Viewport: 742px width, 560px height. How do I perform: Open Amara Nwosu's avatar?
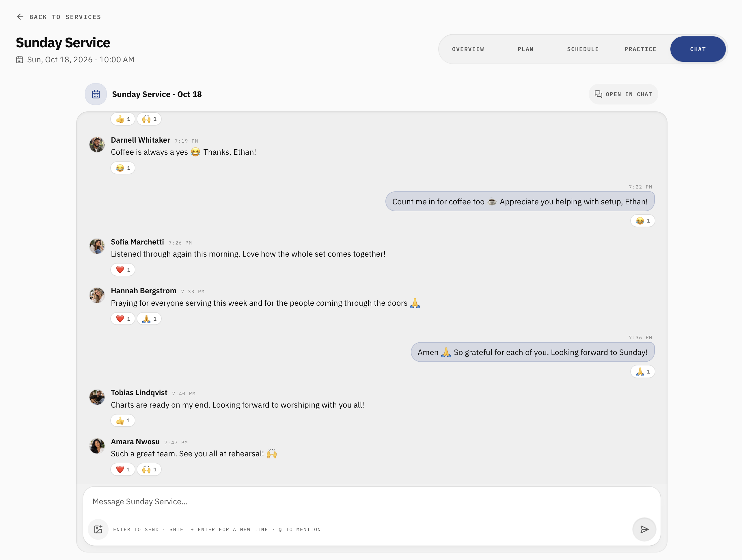[x=97, y=446]
